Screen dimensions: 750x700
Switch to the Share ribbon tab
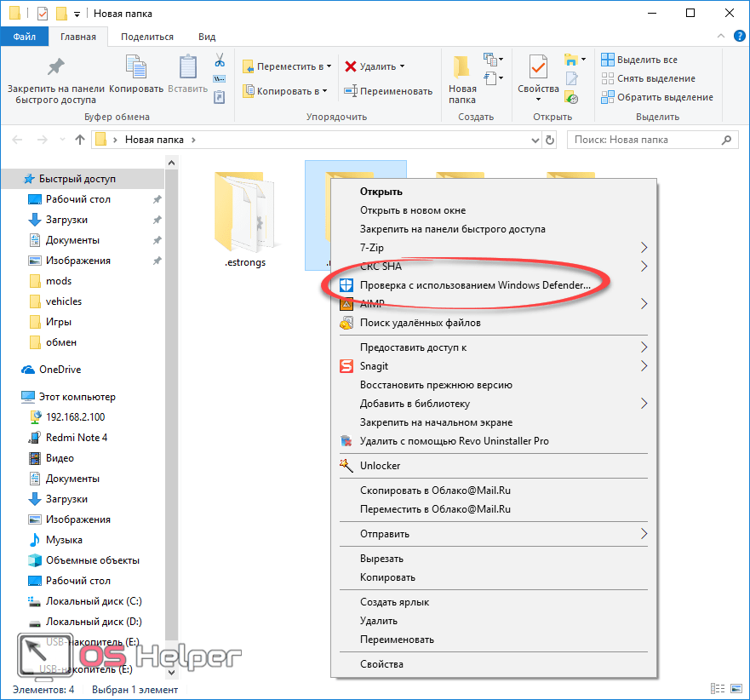(146, 37)
